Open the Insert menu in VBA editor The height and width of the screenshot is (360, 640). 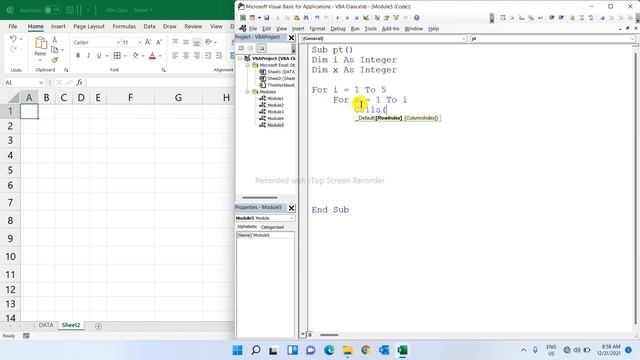pyautogui.click(x=298, y=29)
